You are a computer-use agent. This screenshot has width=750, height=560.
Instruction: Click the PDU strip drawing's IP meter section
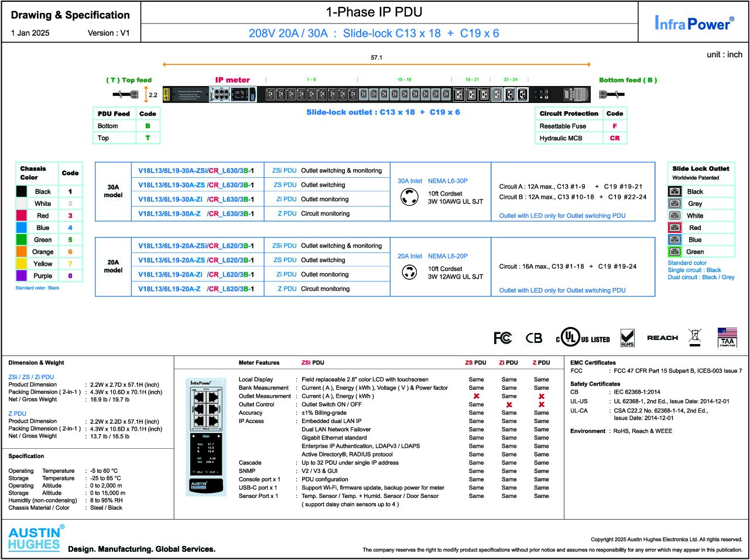(x=233, y=94)
